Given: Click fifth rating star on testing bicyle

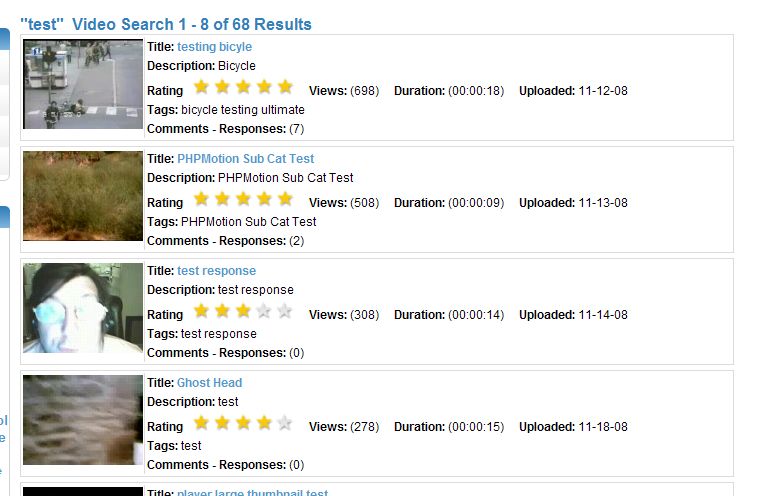Looking at the screenshot, I should click(285, 87).
